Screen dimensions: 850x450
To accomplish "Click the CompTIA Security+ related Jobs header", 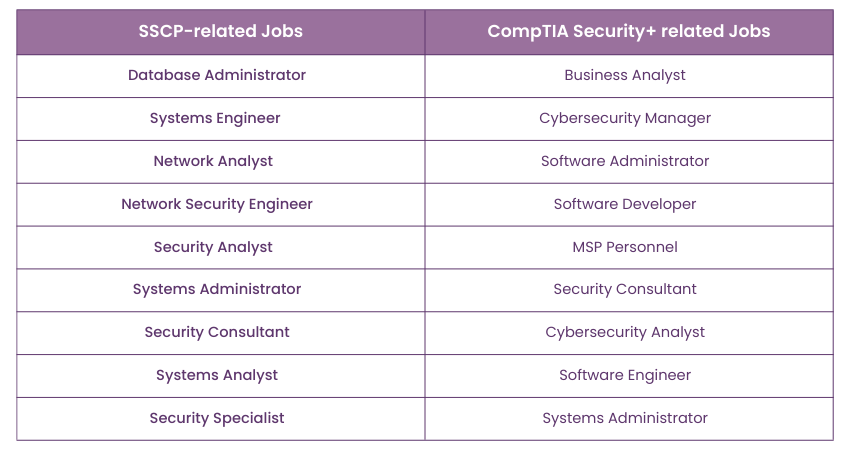I will 628,31.
